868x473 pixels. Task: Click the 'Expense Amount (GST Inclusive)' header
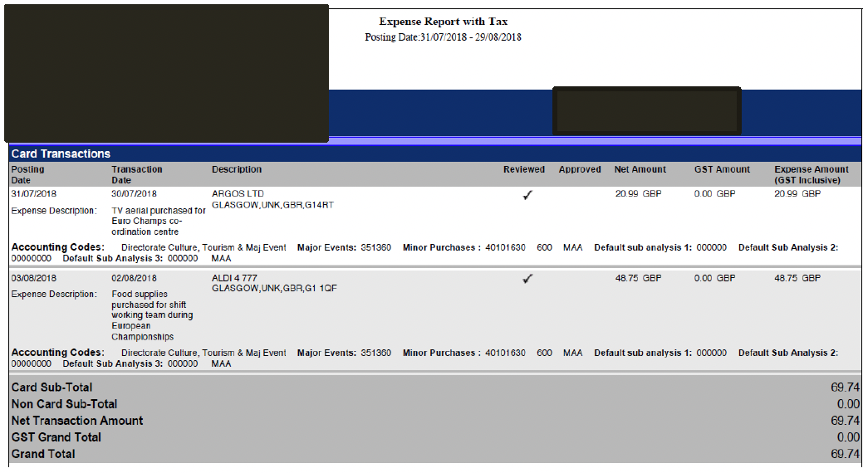811,175
